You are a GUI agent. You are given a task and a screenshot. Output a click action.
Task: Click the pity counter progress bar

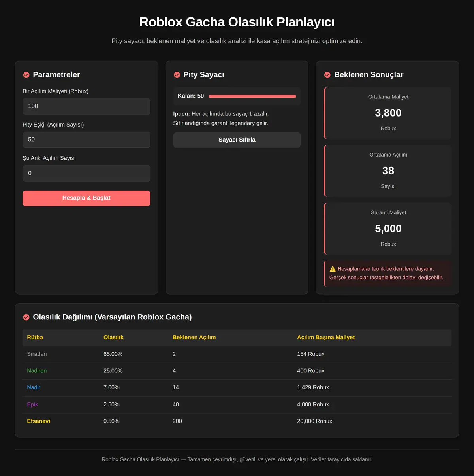pos(252,96)
